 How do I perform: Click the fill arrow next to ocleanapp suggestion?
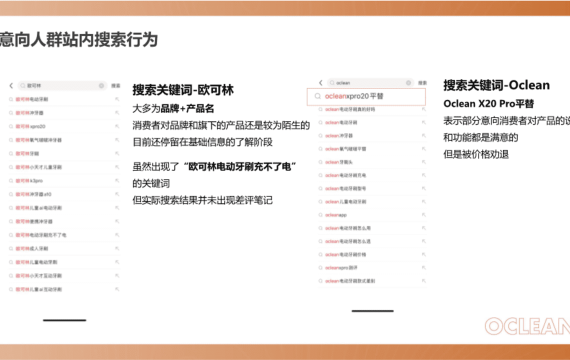[x=423, y=215]
